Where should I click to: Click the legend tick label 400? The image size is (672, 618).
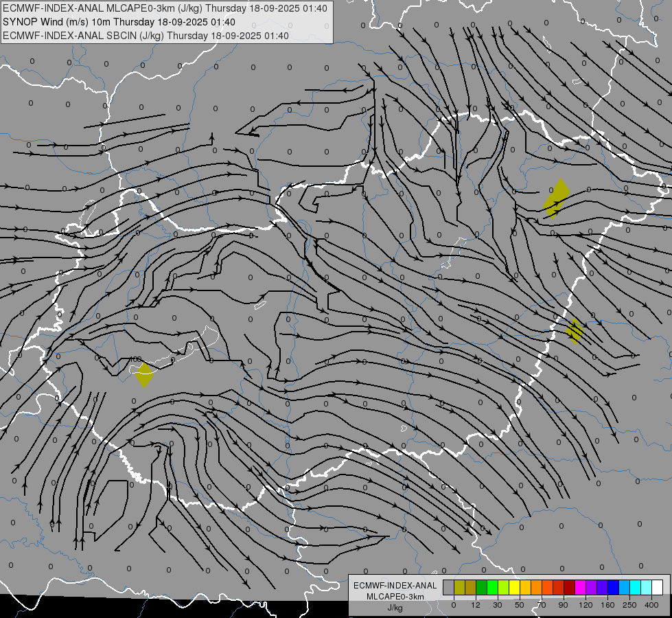[651, 605]
